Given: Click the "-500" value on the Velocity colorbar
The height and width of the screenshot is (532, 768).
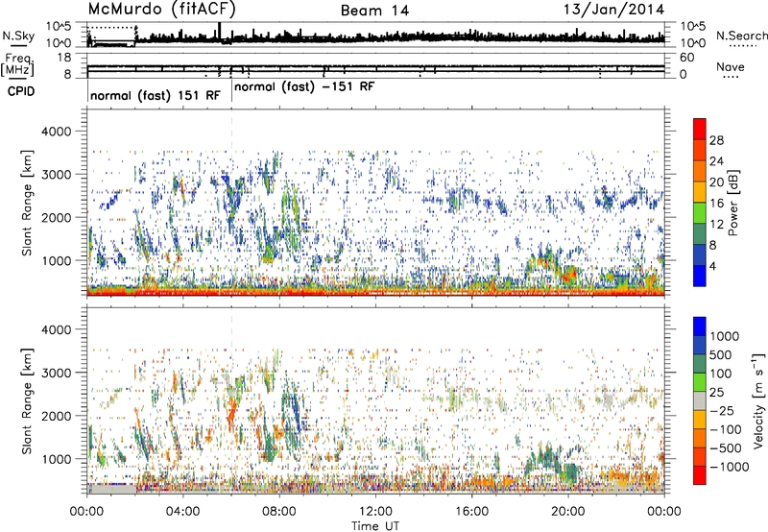Looking at the screenshot, I should coord(726,448).
